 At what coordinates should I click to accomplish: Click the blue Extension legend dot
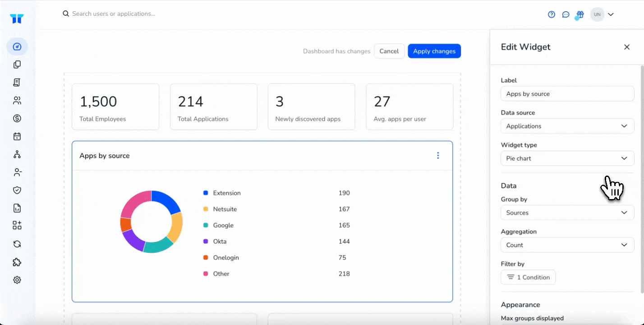pos(206,193)
